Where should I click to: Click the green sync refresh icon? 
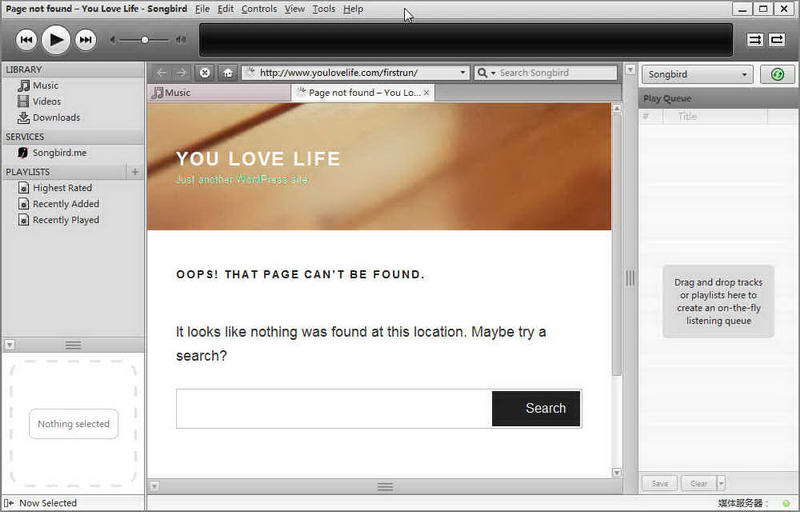[x=777, y=74]
